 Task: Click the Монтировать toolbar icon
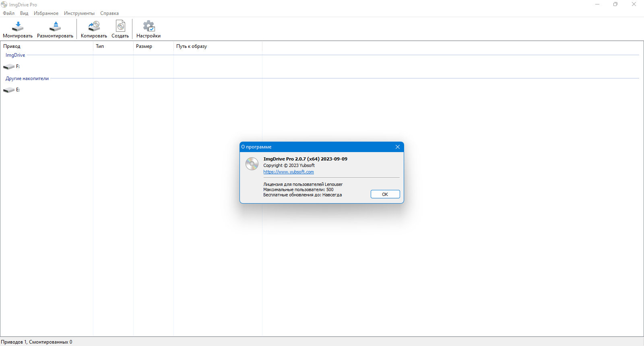pos(18,27)
